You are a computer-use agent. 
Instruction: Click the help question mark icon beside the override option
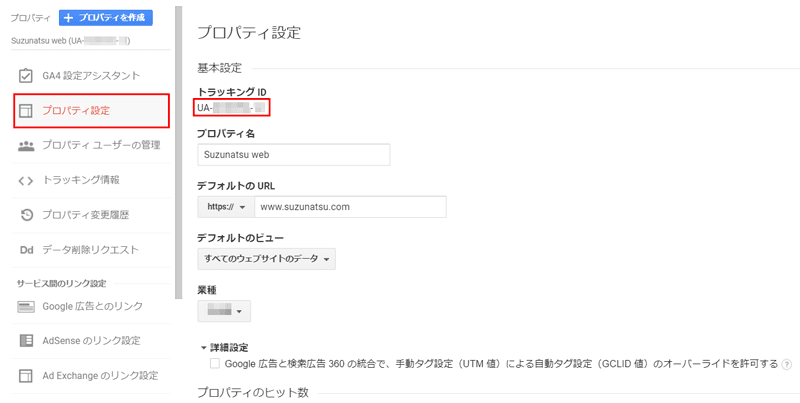787,364
